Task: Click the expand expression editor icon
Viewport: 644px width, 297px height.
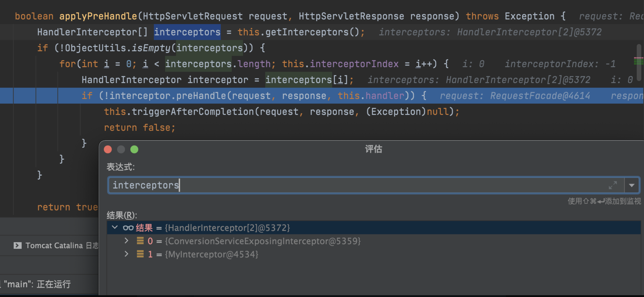Action: pos(613,185)
